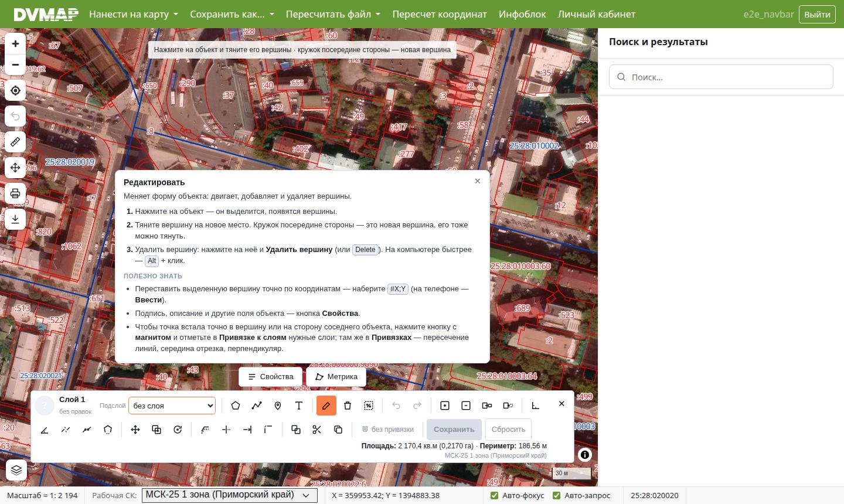Click the map scale text 'Масштаб ≈ 1: 2 194'
The width and height of the screenshot is (844, 504).
pyautogui.click(x=42, y=495)
